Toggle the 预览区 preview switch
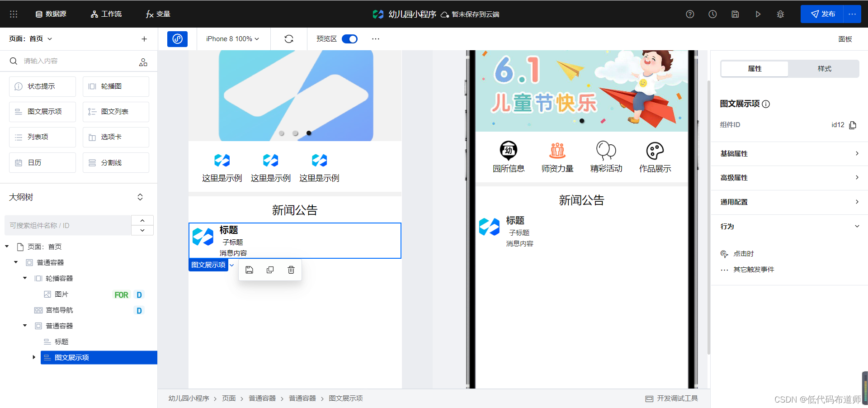868x408 pixels. point(349,39)
